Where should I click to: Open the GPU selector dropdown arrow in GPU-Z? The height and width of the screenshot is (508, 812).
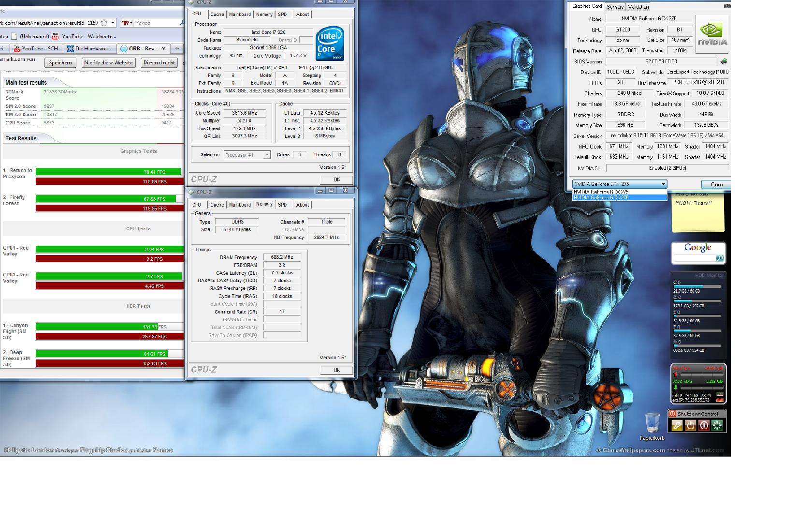point(663,184)
